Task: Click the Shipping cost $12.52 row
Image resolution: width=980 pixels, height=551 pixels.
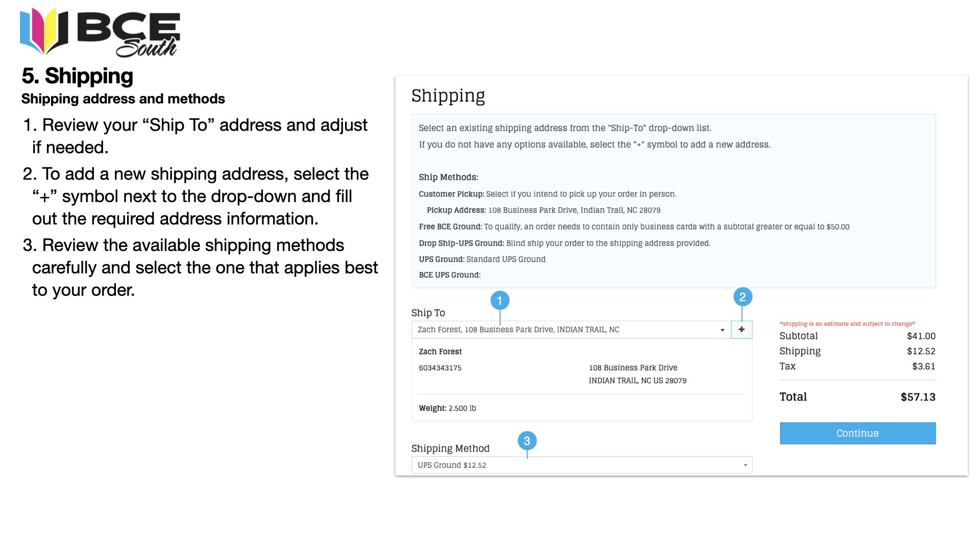Action: [857, 351]
